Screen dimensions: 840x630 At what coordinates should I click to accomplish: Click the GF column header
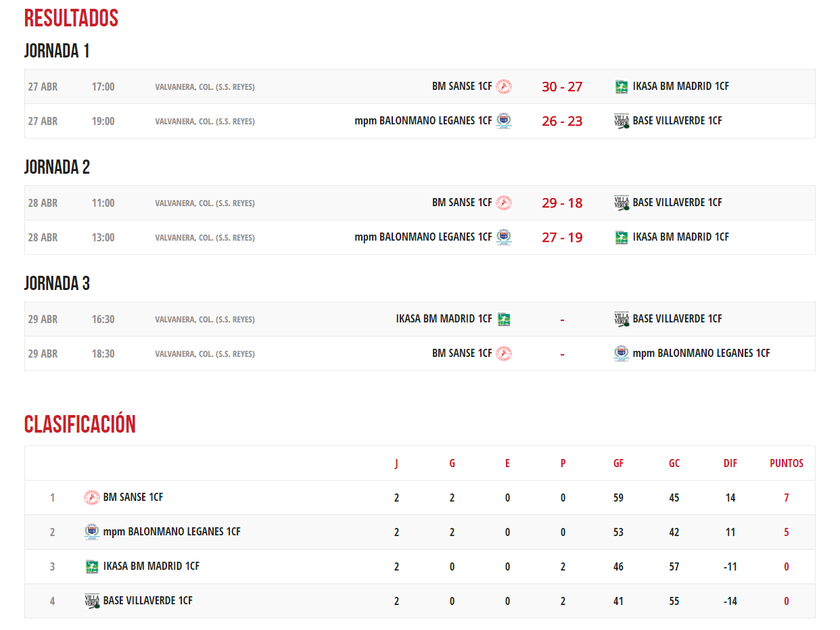pyautogui.click(x=618, y=463)
